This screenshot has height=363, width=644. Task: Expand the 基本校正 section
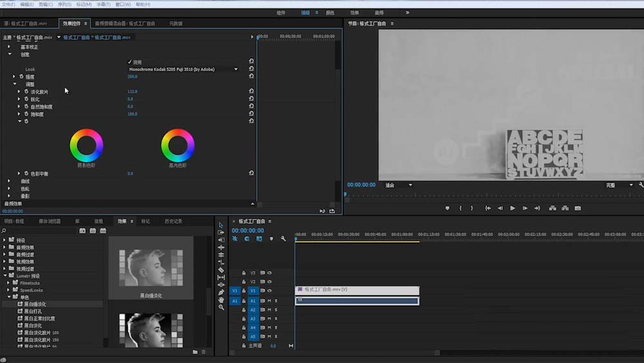9,47
